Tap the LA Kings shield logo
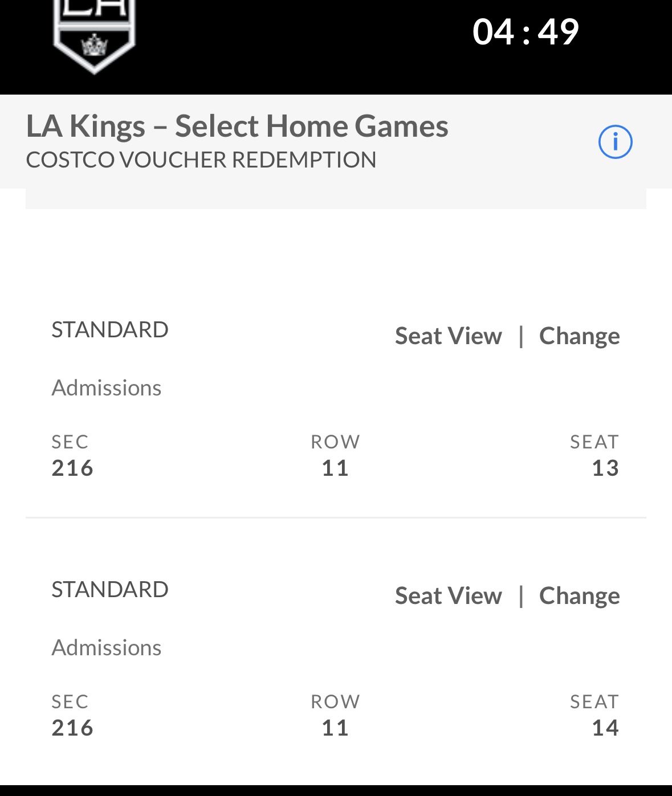The width and height of the screenshot is (672, 796). pos(94,35)
